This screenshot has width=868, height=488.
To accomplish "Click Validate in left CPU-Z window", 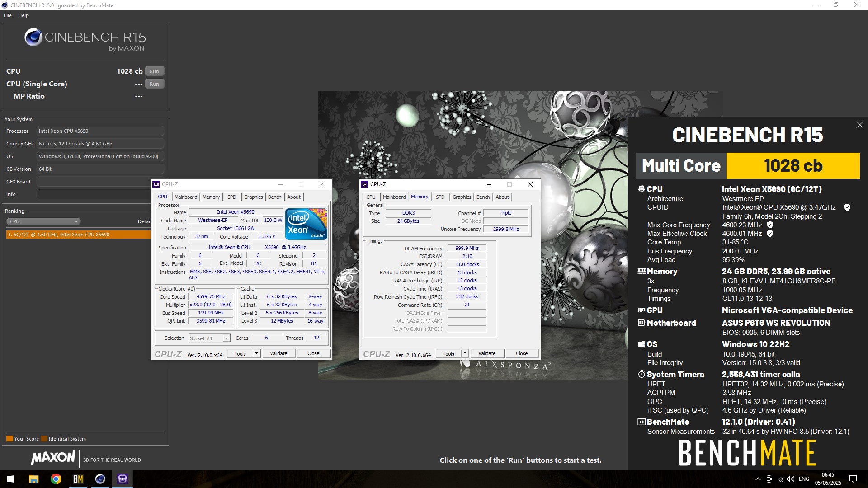I will 278,354.
